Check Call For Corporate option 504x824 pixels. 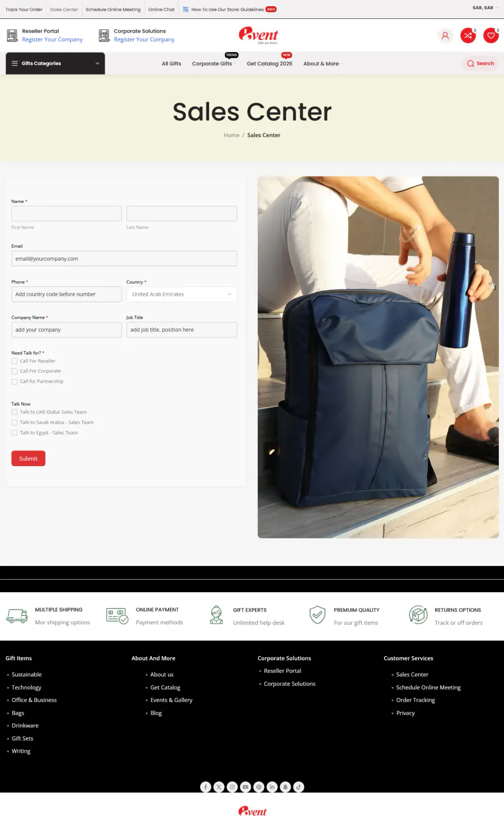(x=15, y=371)
